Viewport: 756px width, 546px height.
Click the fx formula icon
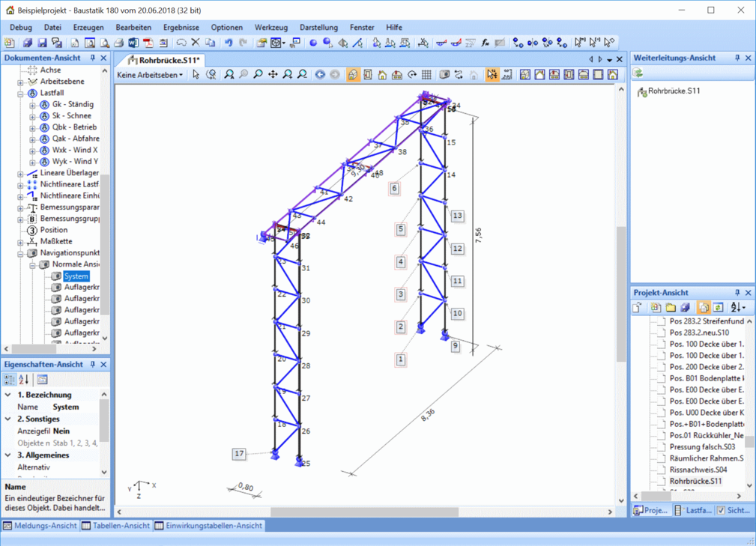coord(485,43)
